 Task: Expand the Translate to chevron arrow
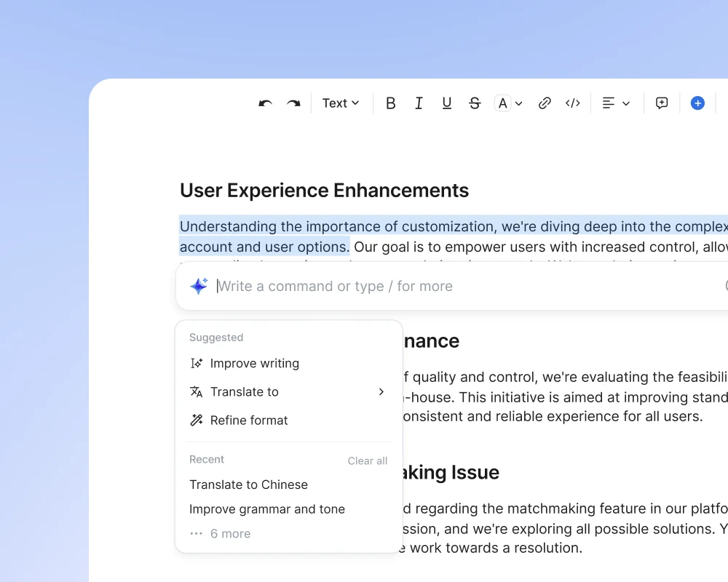tap(381, 391)
